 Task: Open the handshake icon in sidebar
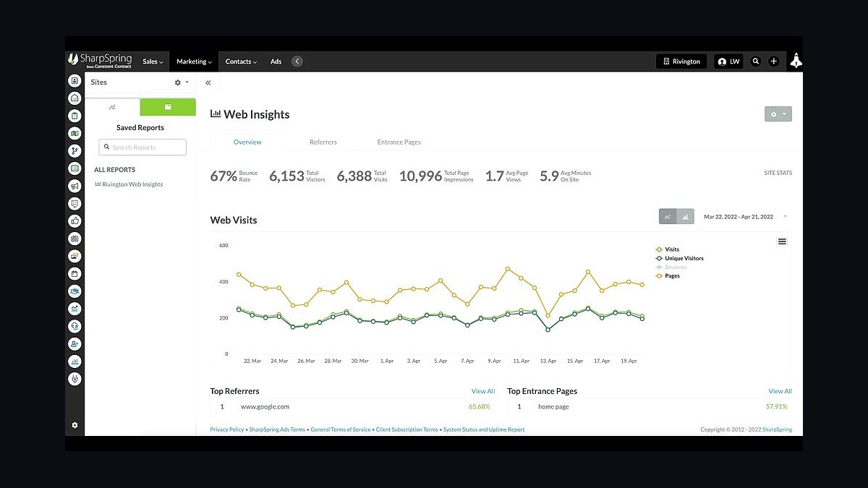click(75, 291)
